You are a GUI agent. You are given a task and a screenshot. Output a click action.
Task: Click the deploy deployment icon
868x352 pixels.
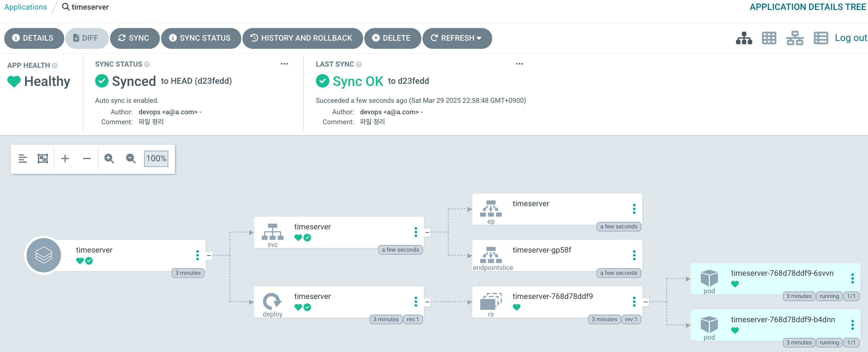click(x=272, y=301)
